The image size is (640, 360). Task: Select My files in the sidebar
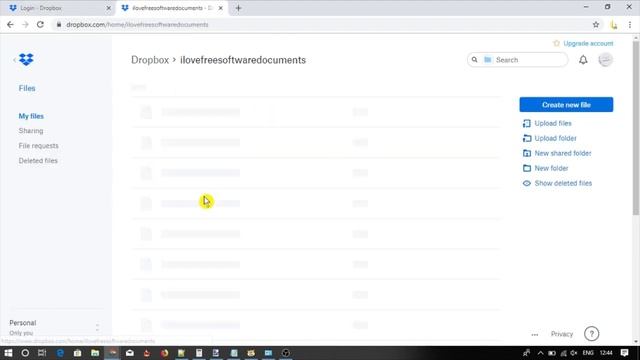point(31,116)
